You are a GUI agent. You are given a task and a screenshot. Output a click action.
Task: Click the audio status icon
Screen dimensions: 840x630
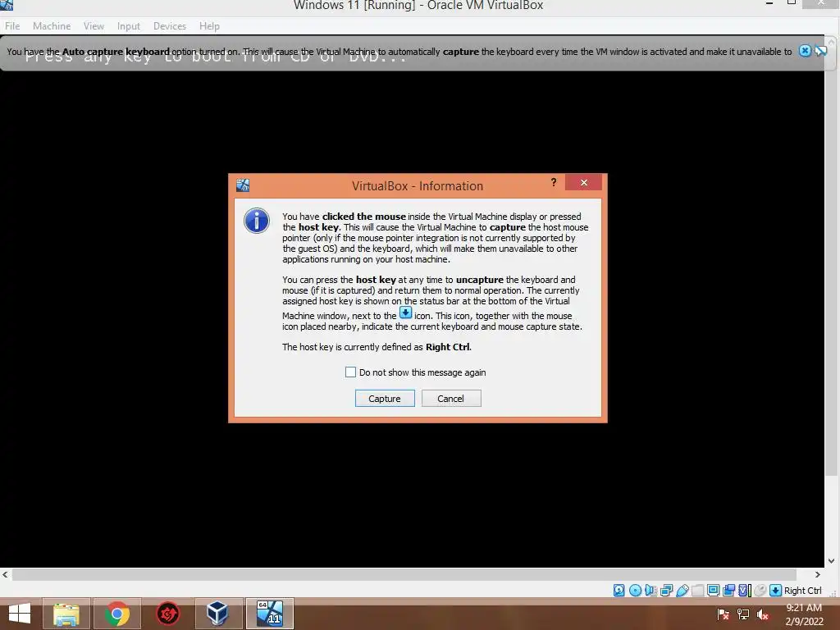pyautogui.click(x=651, y=591)
